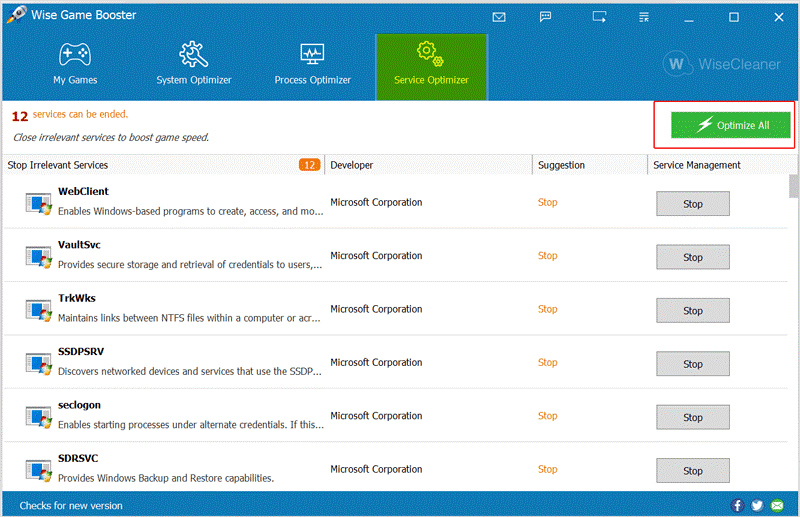Select the seclogon service name
The image size is (800, 517).
(79, 405)
